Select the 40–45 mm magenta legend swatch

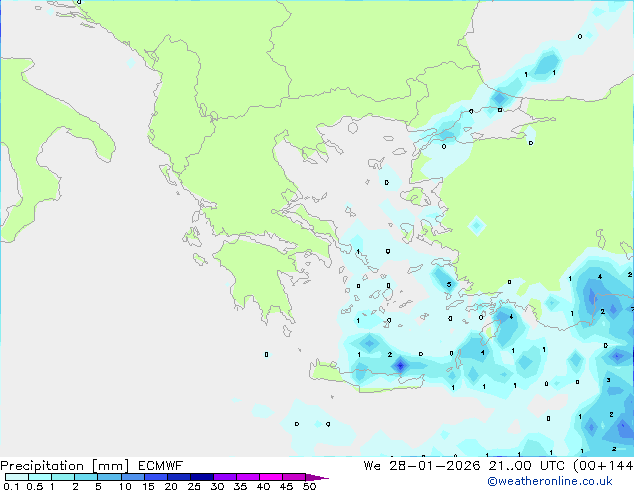click(x=271, y=477)
